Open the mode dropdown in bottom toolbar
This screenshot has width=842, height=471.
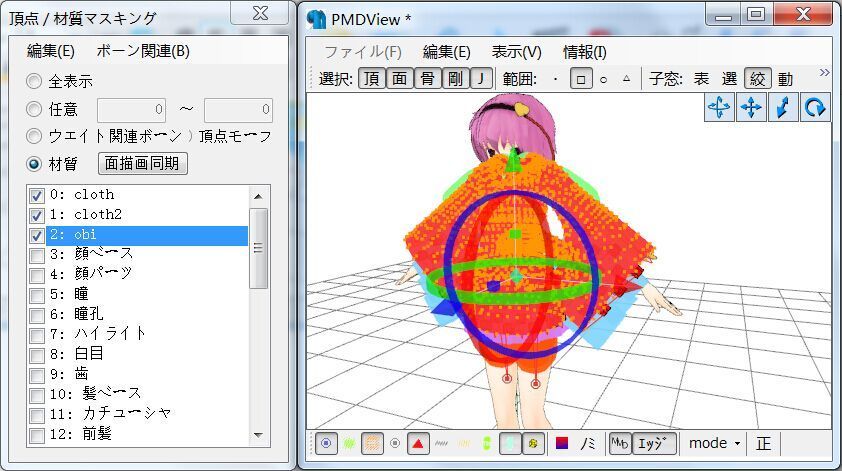714,443
